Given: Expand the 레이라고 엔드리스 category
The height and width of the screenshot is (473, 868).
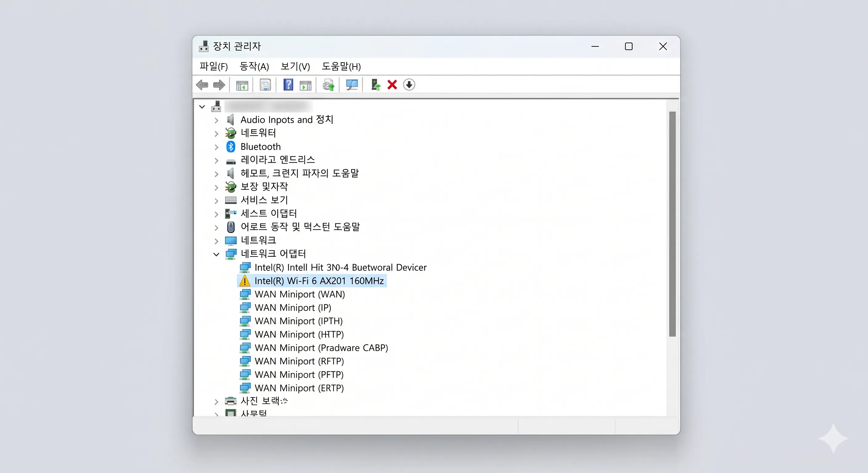Looking at the screenshot, I should coord(216,160).
